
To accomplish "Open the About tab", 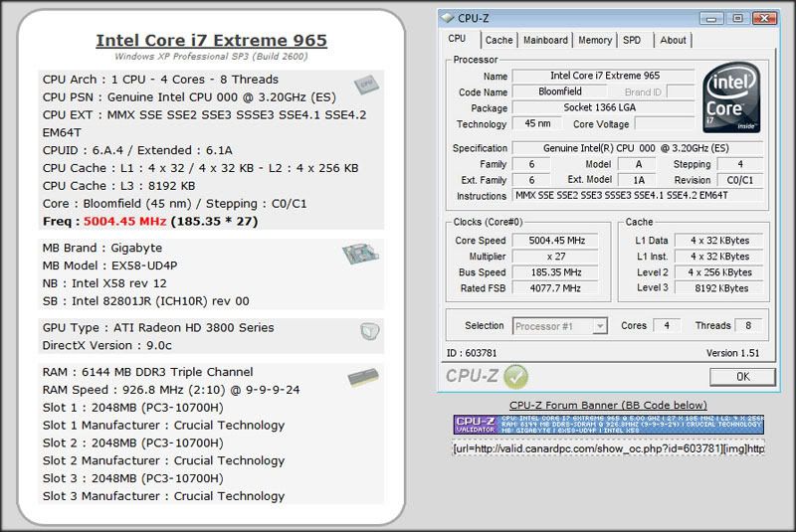I will (673, 40).
